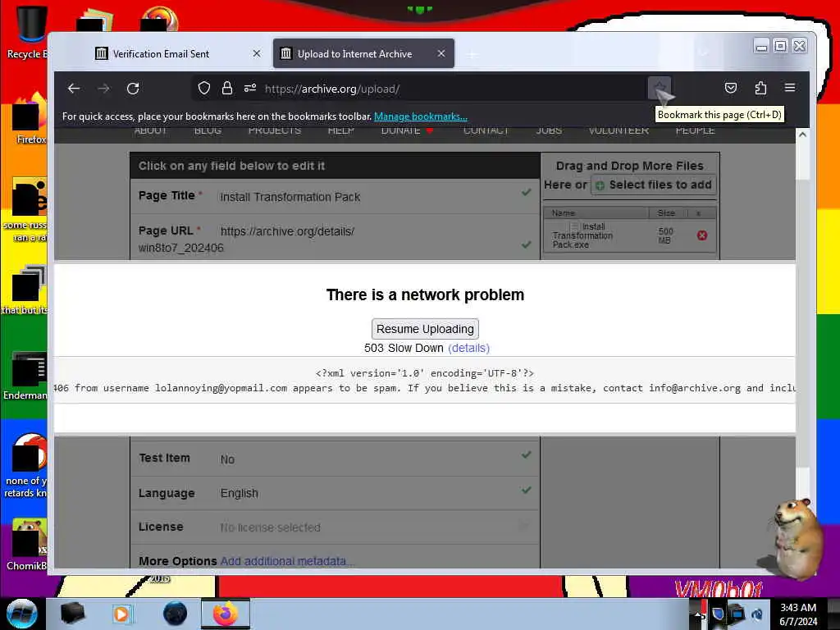Open site permissions icon in address bar
Screen dimensions: 840x630
(x=250, y=88)
